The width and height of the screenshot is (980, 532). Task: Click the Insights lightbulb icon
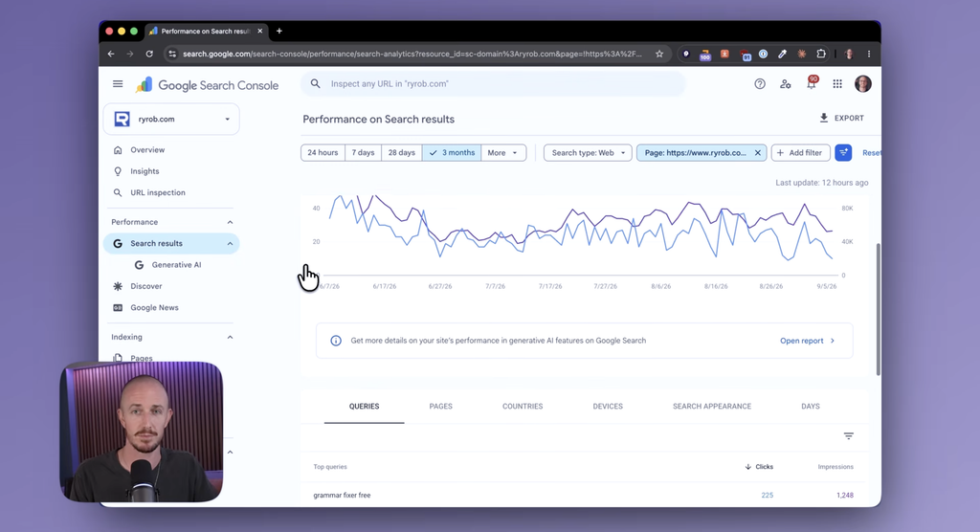tap(118, 171)
